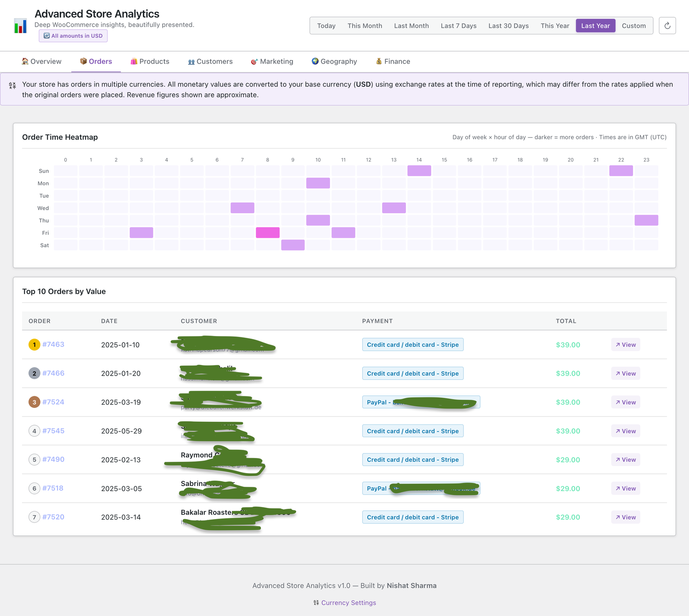The image size is (689, 616).
Task: Click the rank 6 badge for order #7518
Action: coord(34,488)
